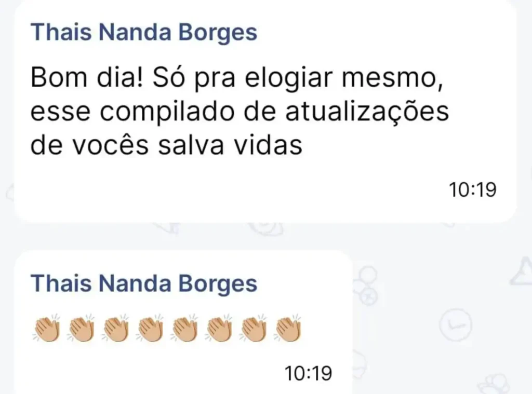532x394 pixels.
Task: Click the 10:19 timestamp under the emojis
Action: (308, 373)
